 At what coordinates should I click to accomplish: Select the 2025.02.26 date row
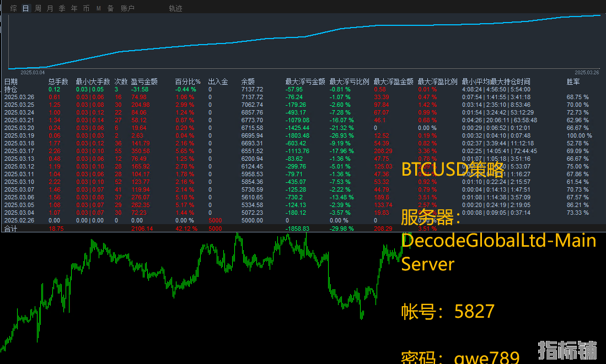(19, 220)
